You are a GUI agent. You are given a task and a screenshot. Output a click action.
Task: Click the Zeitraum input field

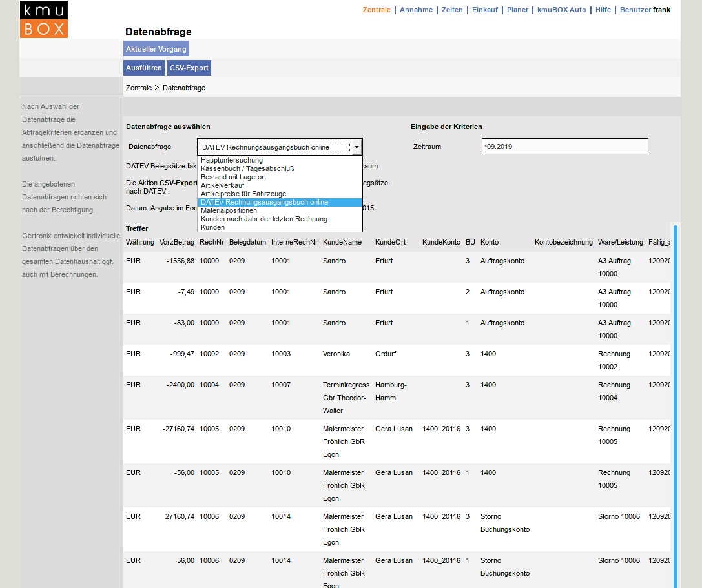[564, 147]
